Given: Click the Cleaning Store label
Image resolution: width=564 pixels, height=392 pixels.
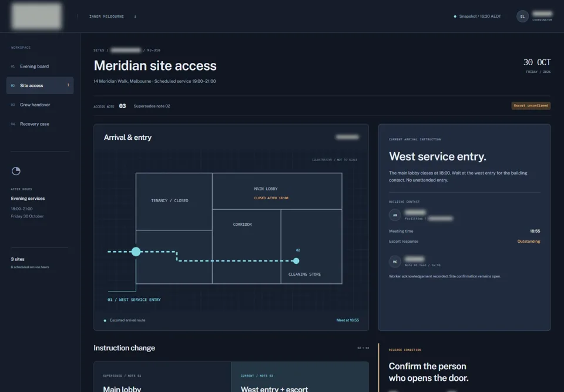Looking at the screenshot, I should tap(305, 274).
